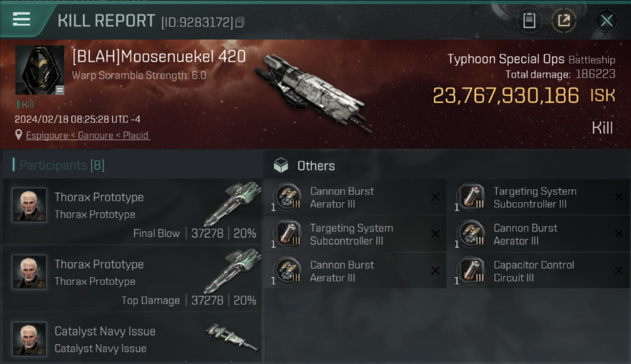Screen dimensions: 631x364
Task: Open the hamburger menu icon
Action: pyautogui.click(x=22, y=19)
